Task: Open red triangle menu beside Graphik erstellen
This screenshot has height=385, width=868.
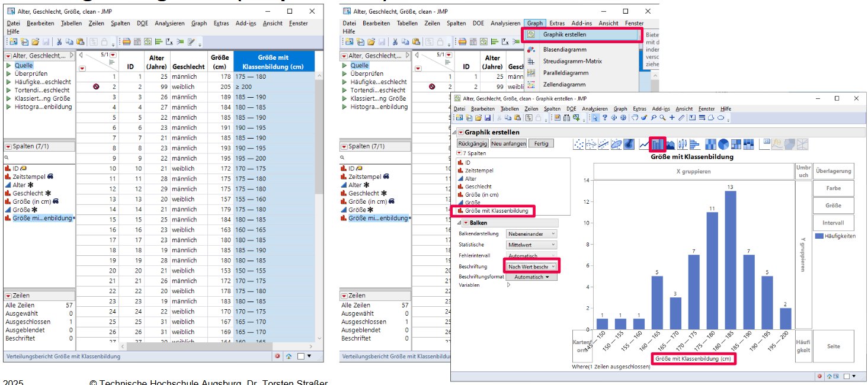Action: (x=460, y=133)
